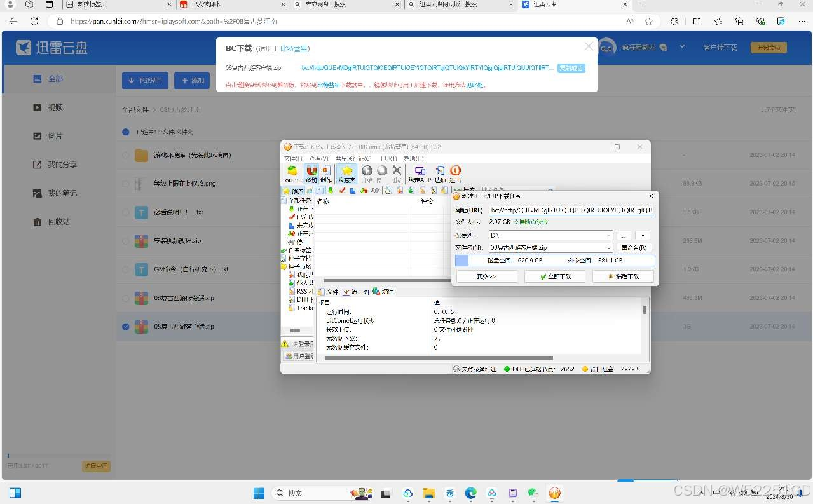Click browser favorites star in address bar
Image resolution: width=813 pixels, height=504 pixels.
[649, 21]
